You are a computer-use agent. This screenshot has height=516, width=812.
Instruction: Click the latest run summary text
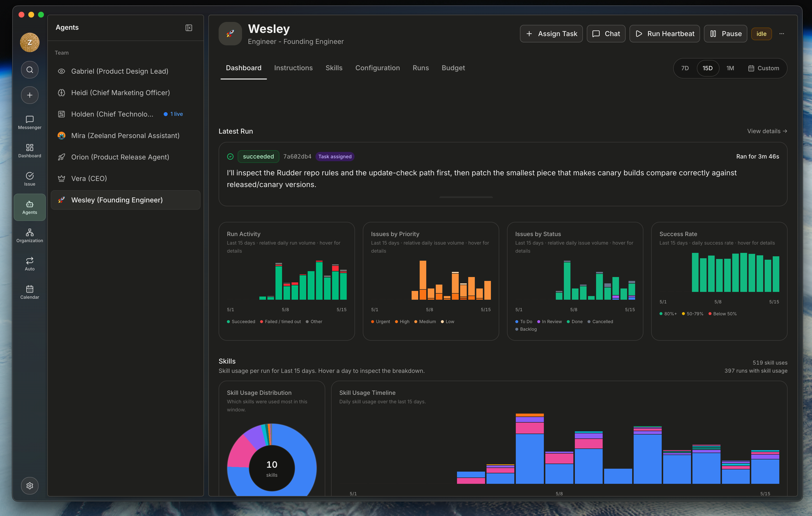point(482,179)
